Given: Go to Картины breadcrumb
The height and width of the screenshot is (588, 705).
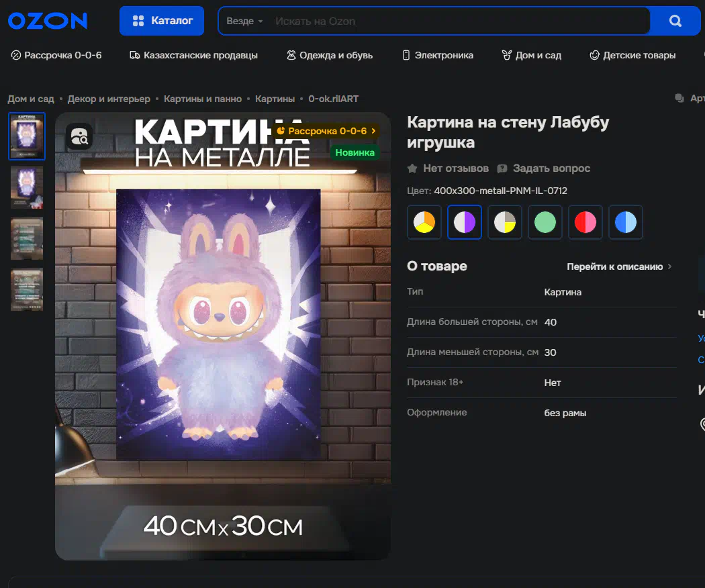Looking at the screenshot, I should click(275, 99).
